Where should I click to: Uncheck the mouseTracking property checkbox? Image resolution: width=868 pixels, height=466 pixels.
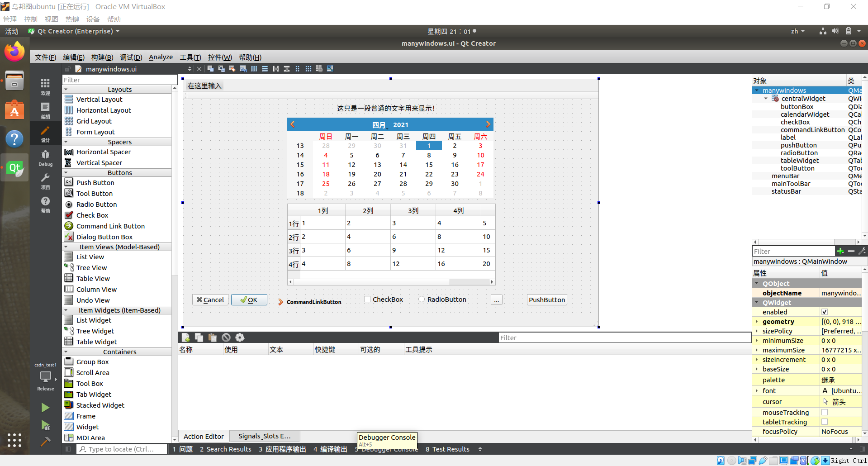coord(825,412)
